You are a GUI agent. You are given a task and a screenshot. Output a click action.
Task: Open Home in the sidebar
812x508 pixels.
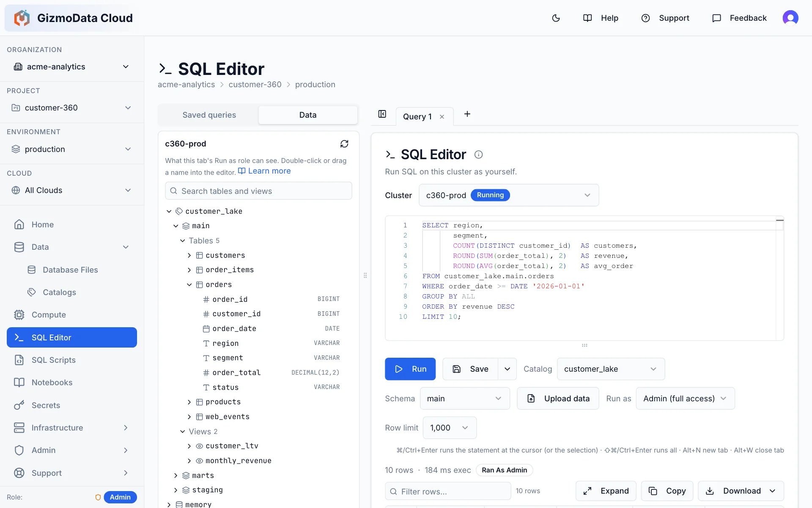click(x=72, y=224)
